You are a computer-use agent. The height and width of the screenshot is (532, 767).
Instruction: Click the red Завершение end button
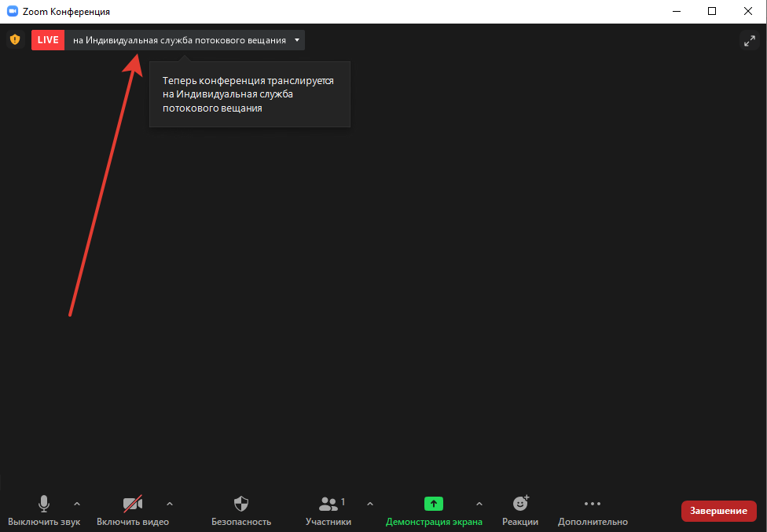point(718,511)
